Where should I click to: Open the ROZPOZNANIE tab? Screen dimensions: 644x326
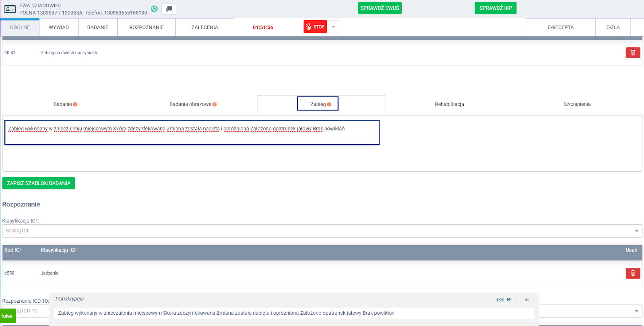coord(146,27)
